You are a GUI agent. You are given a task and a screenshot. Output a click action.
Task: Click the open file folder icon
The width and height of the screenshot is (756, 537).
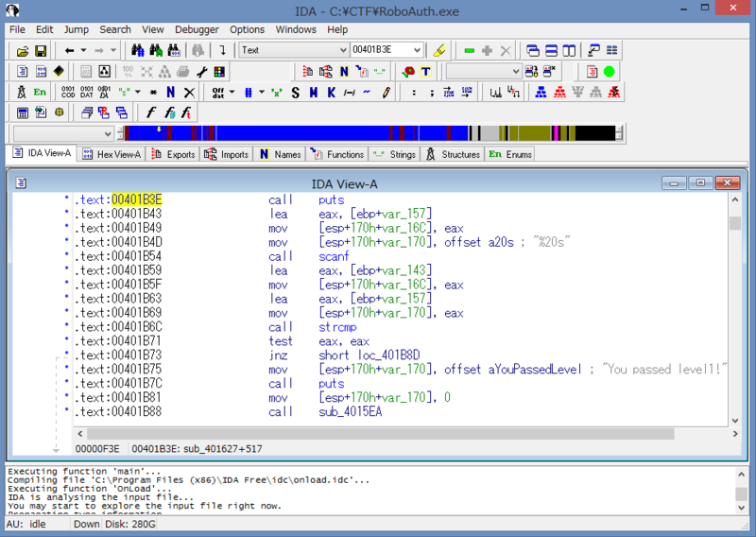tap(22, 50)
